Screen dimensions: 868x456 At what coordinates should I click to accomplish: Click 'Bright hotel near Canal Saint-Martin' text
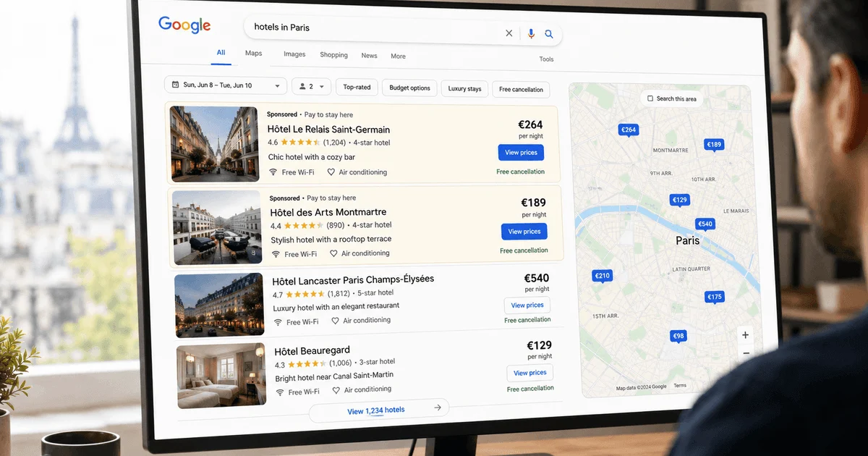334,376
